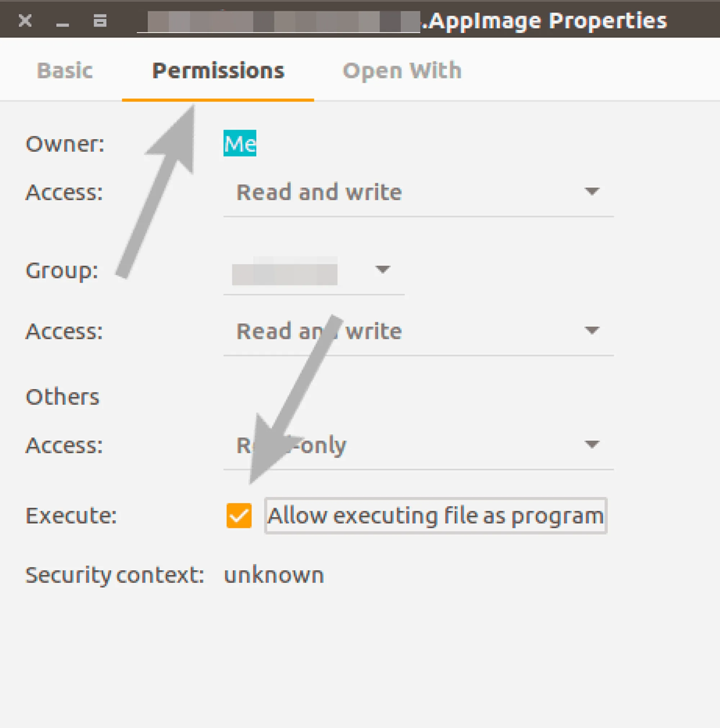
Task: Click the 'Group:' label
Action: [x=62, y=270]
